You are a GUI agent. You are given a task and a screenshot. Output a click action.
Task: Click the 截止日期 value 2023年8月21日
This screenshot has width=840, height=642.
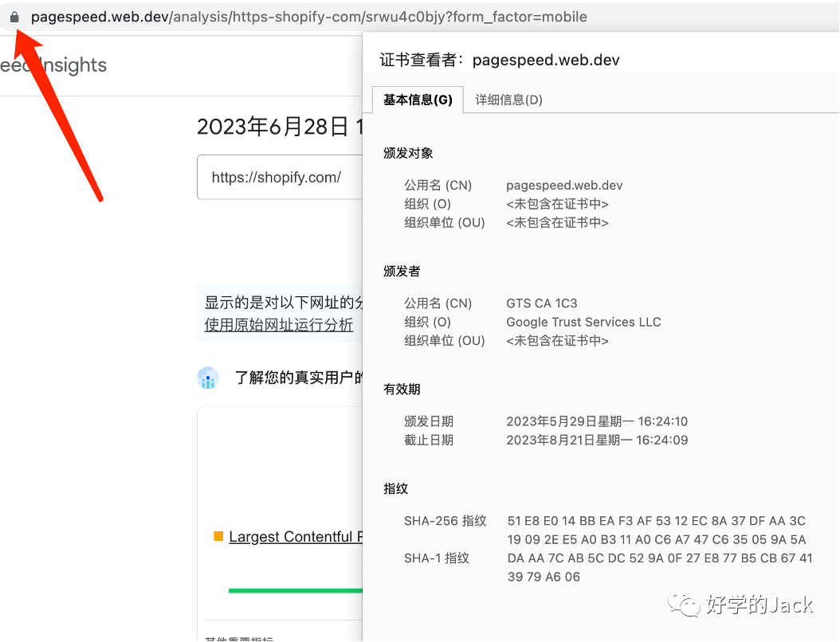pos(597,440)
